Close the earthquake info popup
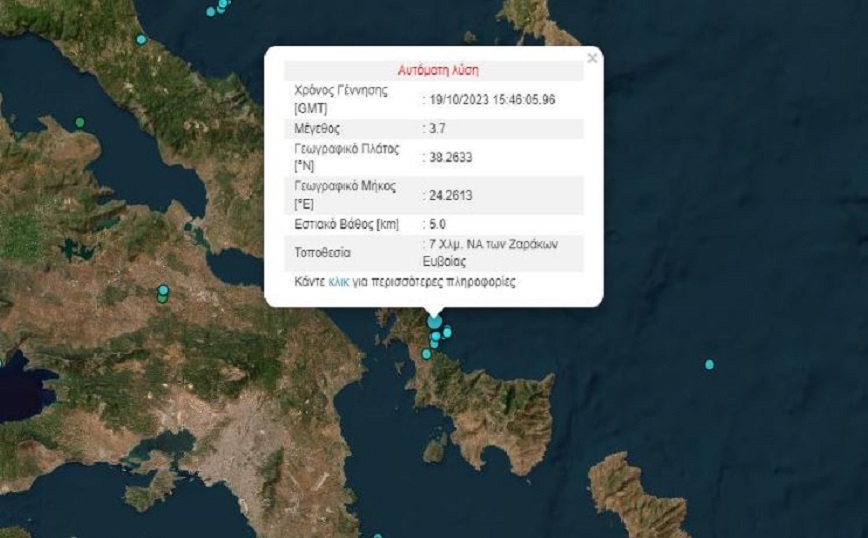868x538 pixels. (592, 59)
